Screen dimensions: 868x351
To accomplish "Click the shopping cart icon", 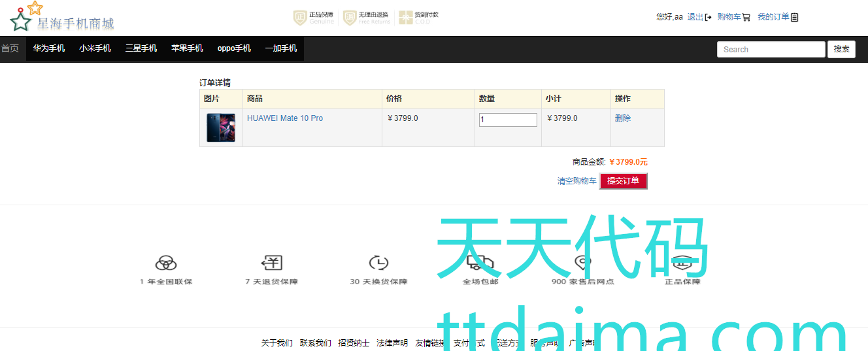I will point(746,18).
